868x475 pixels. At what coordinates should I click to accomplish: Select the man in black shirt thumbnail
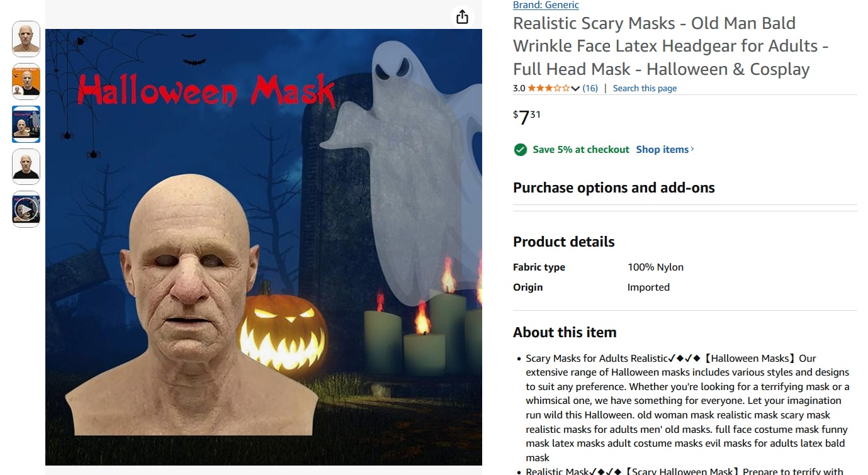coord(26,166)
